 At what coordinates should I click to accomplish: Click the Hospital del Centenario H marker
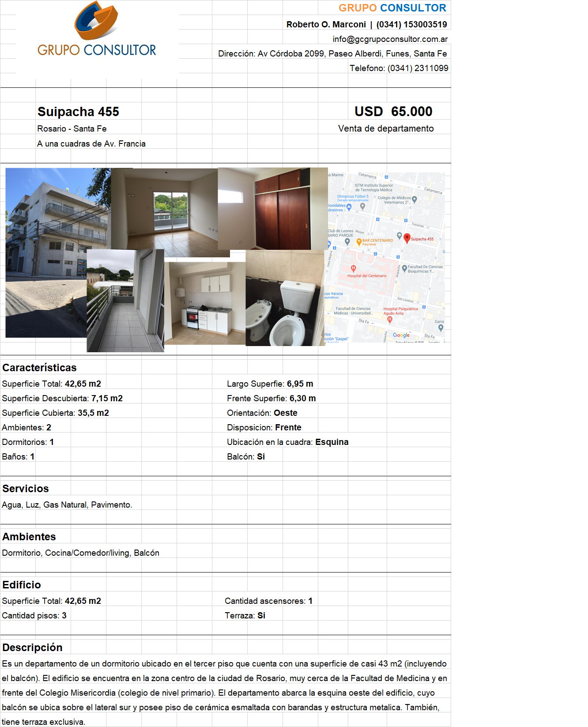coord(353,268)
